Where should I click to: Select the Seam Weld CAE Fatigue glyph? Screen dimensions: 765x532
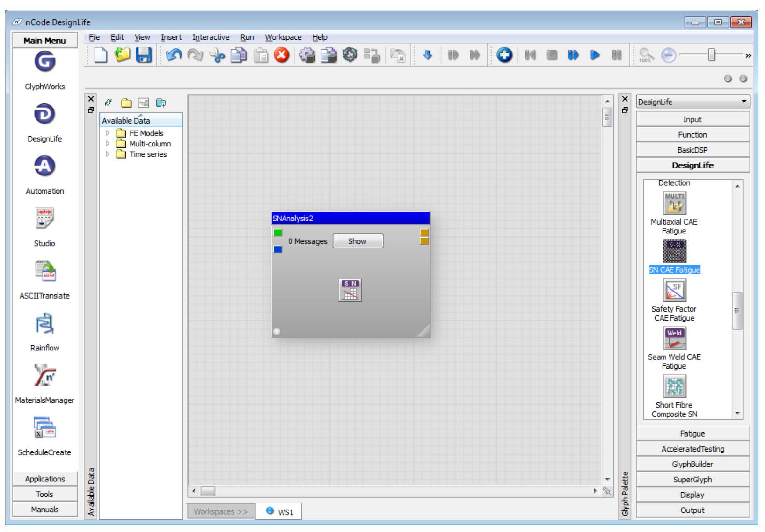[674, 338]
